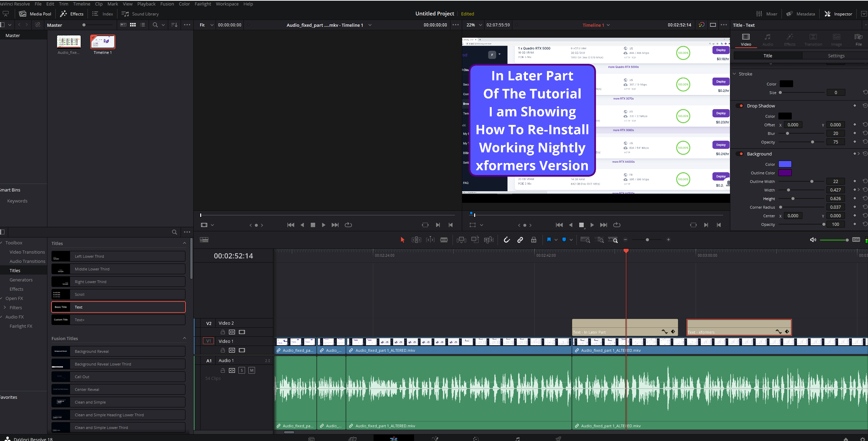868x441 pixels.
Task: Select the Timeline 1 thumbnail in media pool
Action: coord(103,42)
